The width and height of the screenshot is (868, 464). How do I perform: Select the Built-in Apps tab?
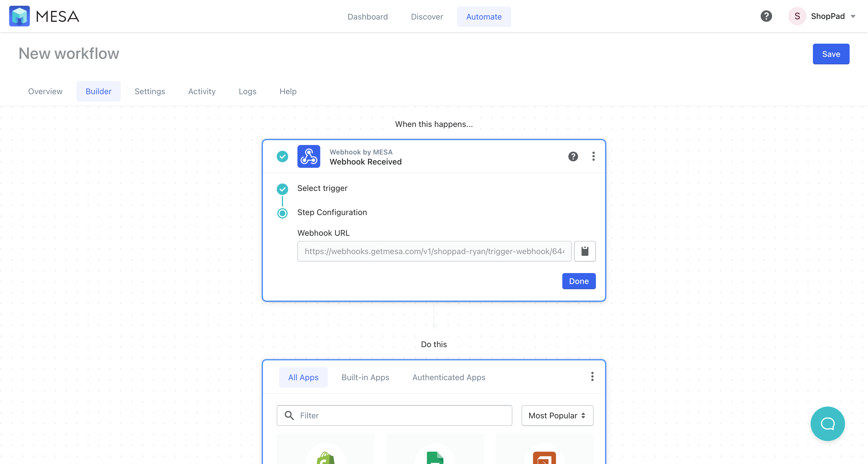(x=365, y=377)
